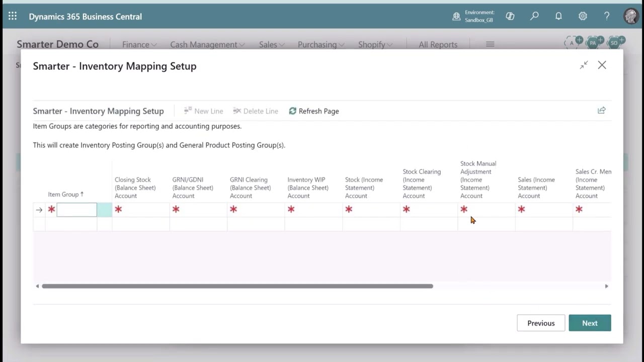Open the Copilot icon in top bar

tap(510, 16)
